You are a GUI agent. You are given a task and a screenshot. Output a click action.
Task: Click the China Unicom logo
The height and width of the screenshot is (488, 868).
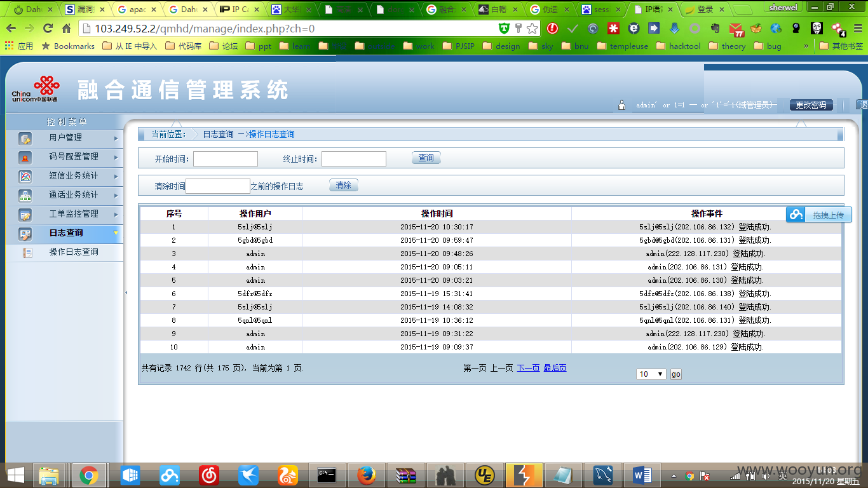coord(36,90)
